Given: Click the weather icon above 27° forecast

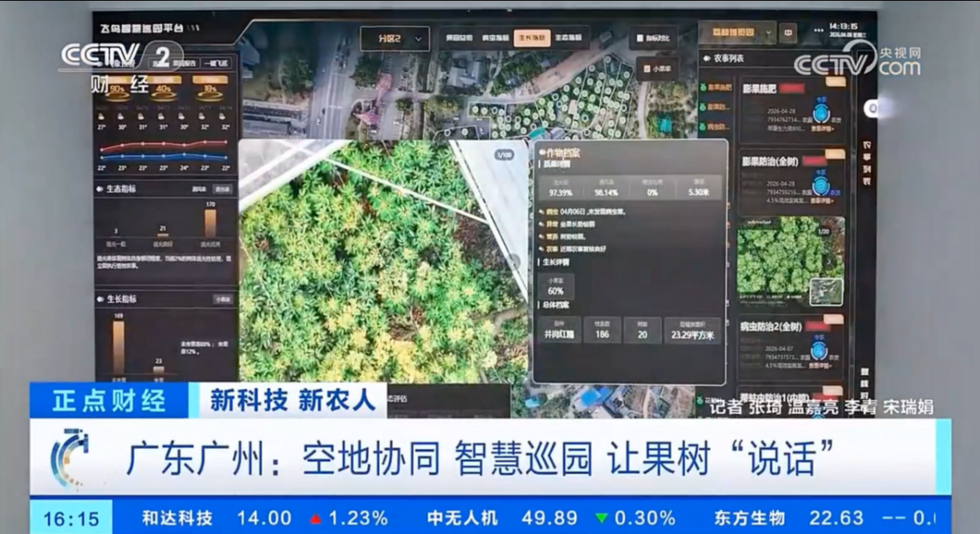Looking at the screenshot, I should [x=101, y=116].
